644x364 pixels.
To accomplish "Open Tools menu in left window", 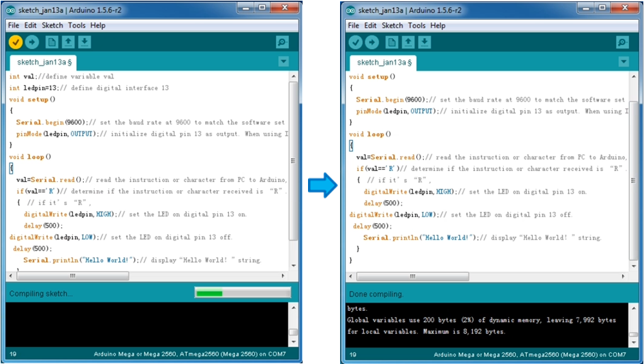I will click(x=76, y=25).
